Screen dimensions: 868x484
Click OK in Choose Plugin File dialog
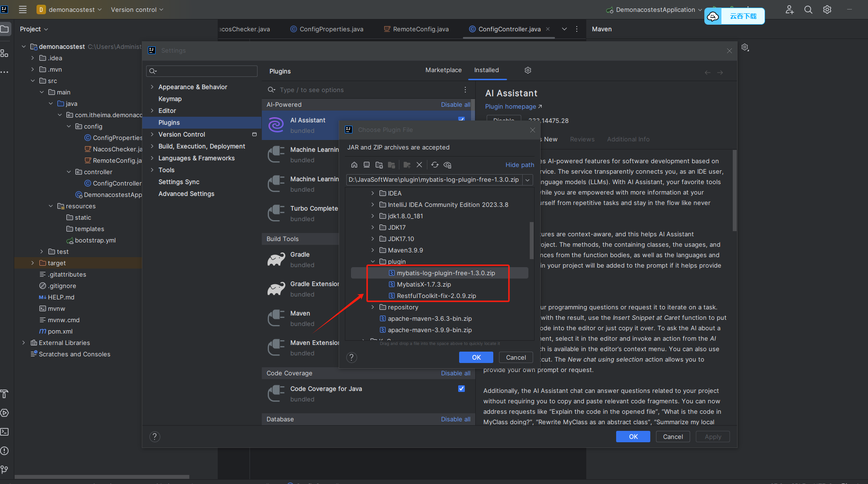coord(476,357)
